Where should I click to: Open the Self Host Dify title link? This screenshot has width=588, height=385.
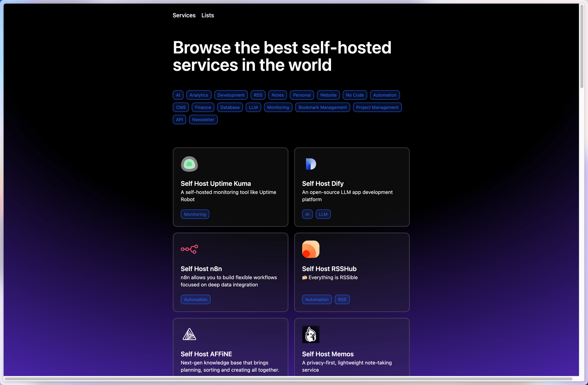(x=322, y=183)
